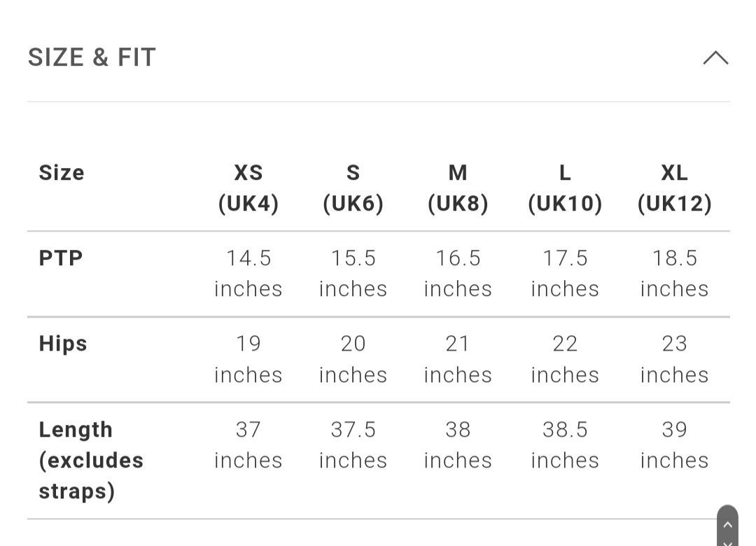Click the 38.5 inches Length value
This screenshot has height=546, width=756.
pyautogui.click(x=565, y=444)
